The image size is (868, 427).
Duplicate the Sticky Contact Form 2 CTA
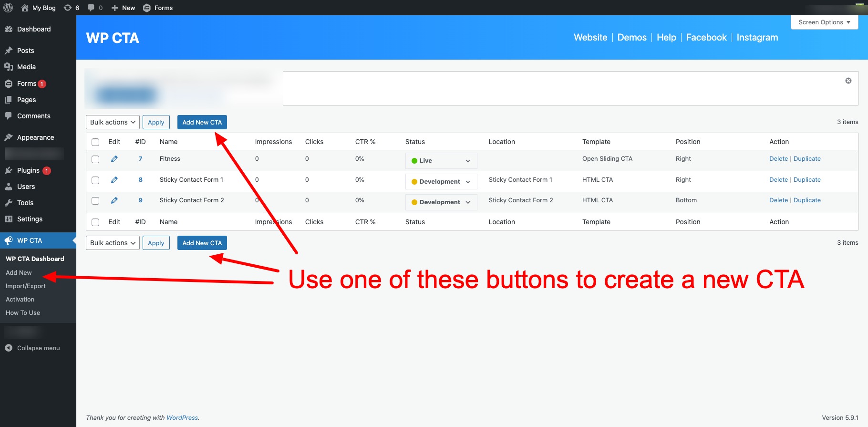click(x=807, y=200)
